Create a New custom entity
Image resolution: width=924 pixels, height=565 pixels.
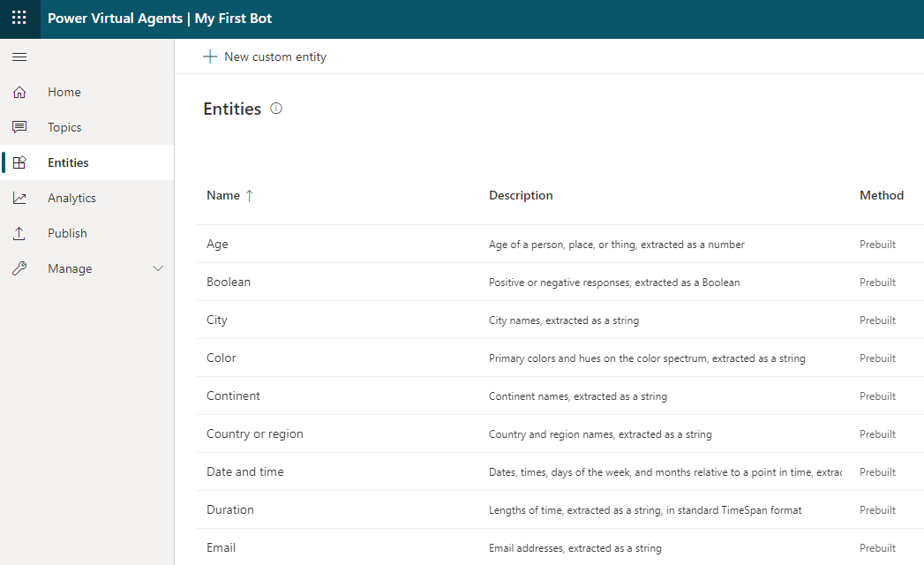265,56
